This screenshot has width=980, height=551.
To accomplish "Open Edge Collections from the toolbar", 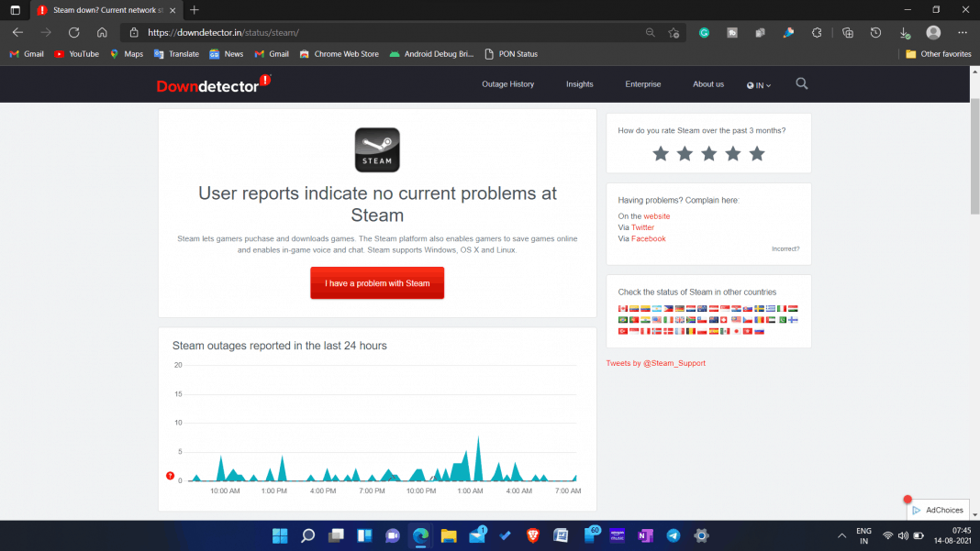I will [x=847, y=32].
